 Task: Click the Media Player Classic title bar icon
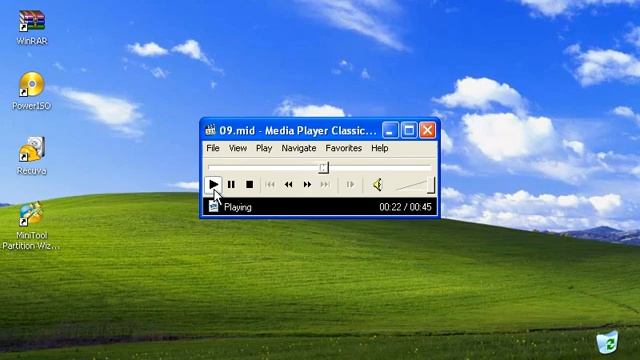pyautogui.click(x=210, y=130)
